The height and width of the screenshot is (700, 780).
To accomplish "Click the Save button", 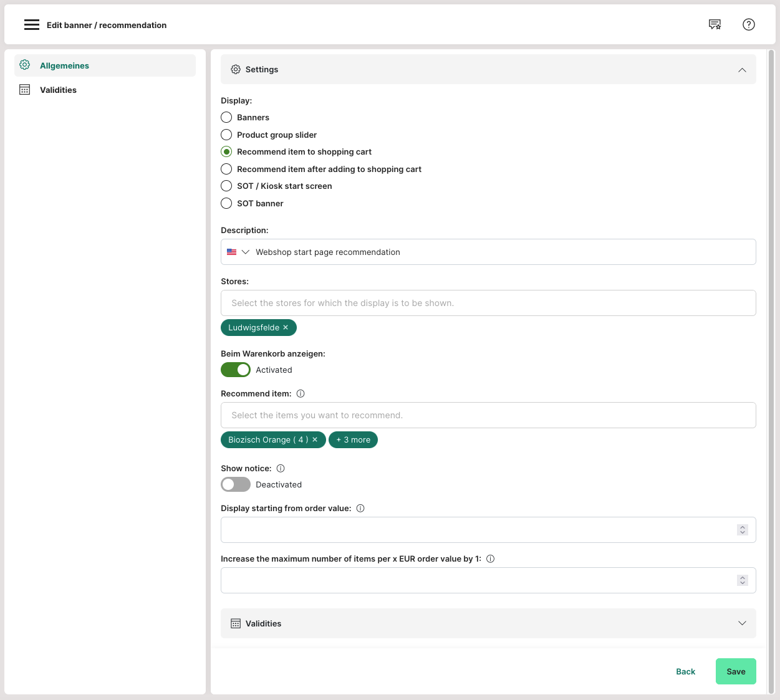I will click(x=736, y=672).
